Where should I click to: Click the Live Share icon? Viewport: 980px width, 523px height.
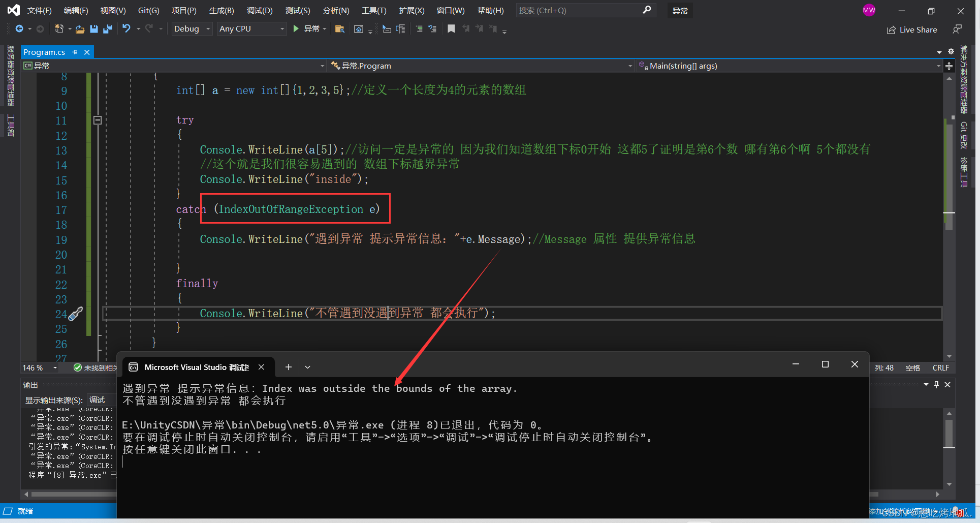(891, 30)
